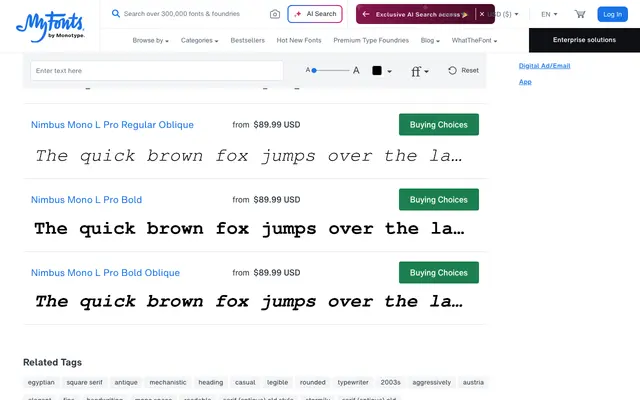Select the typewriter tag
640x400 pixels.
(x=353, y=382)
